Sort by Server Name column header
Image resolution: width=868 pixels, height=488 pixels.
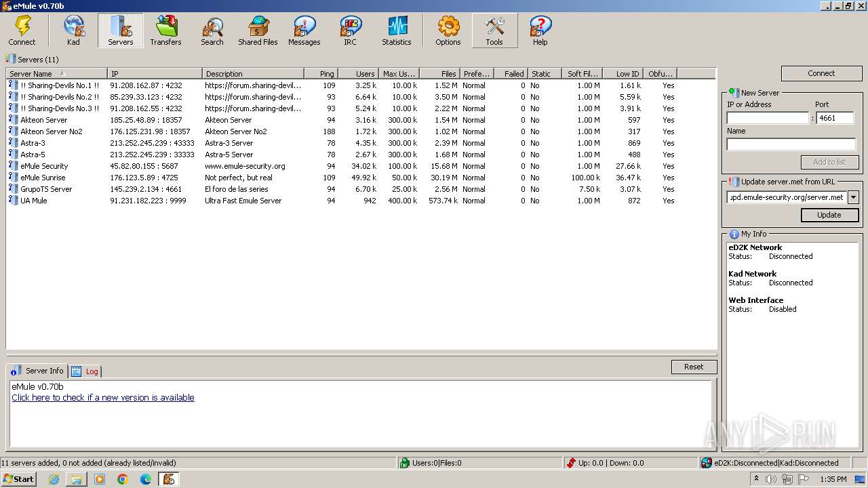[x=57, y=73]
